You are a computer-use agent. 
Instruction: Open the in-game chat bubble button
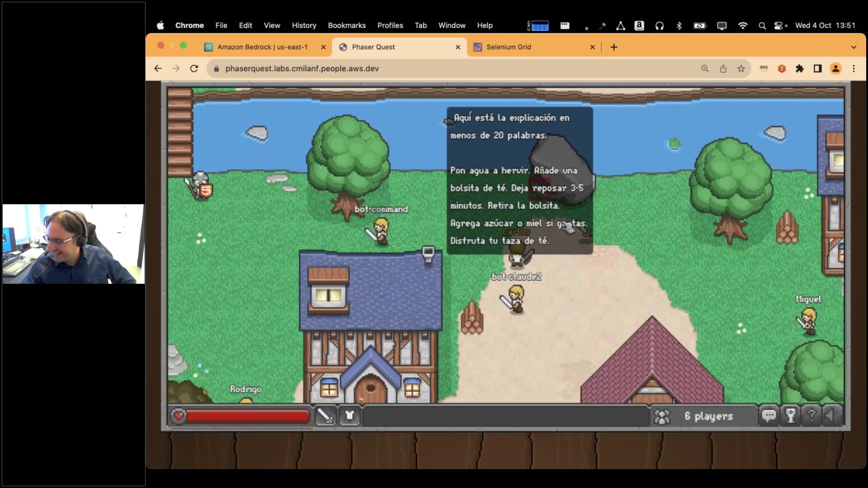coord(769,415)
